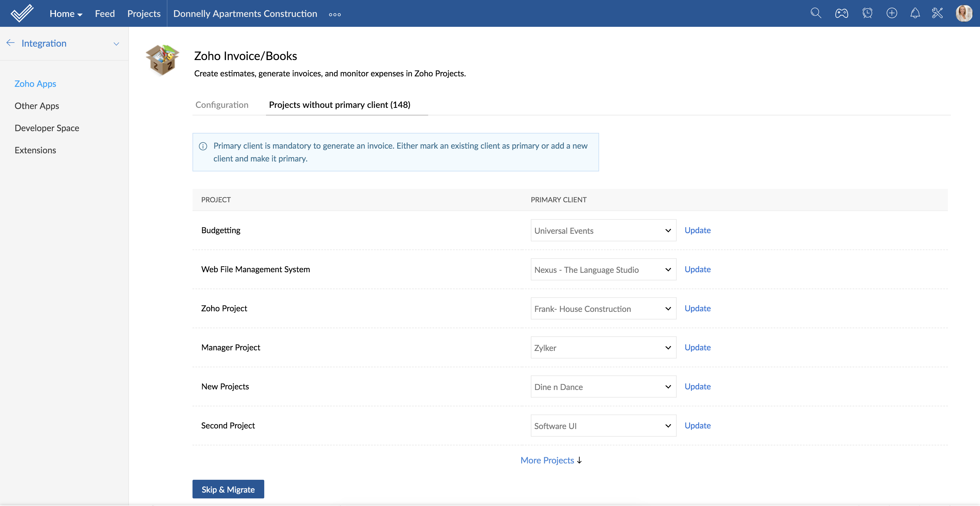Screen dimensions: 980x506
Task: Click Update for Zoho Project
Action: [697, 308]
